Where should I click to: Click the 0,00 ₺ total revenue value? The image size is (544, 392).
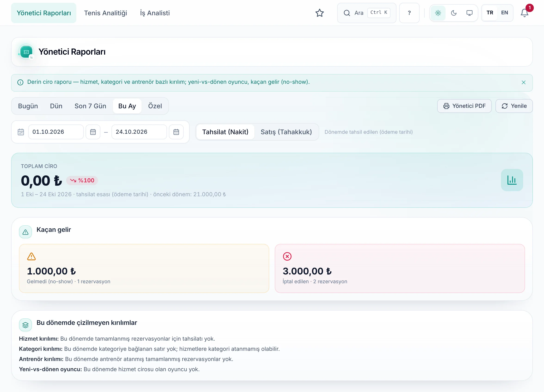click(x=41, y=181)
